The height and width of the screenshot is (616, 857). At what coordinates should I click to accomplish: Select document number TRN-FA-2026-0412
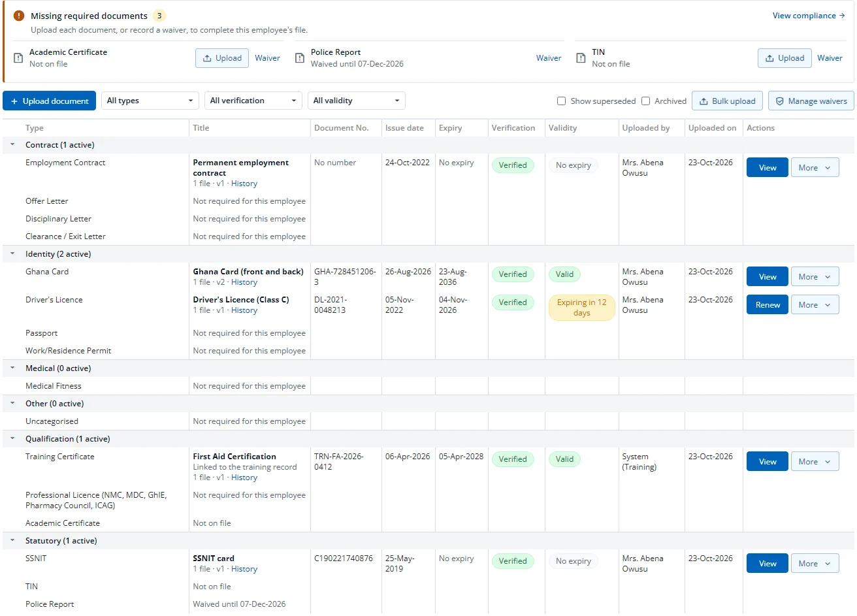pos(339,462)
